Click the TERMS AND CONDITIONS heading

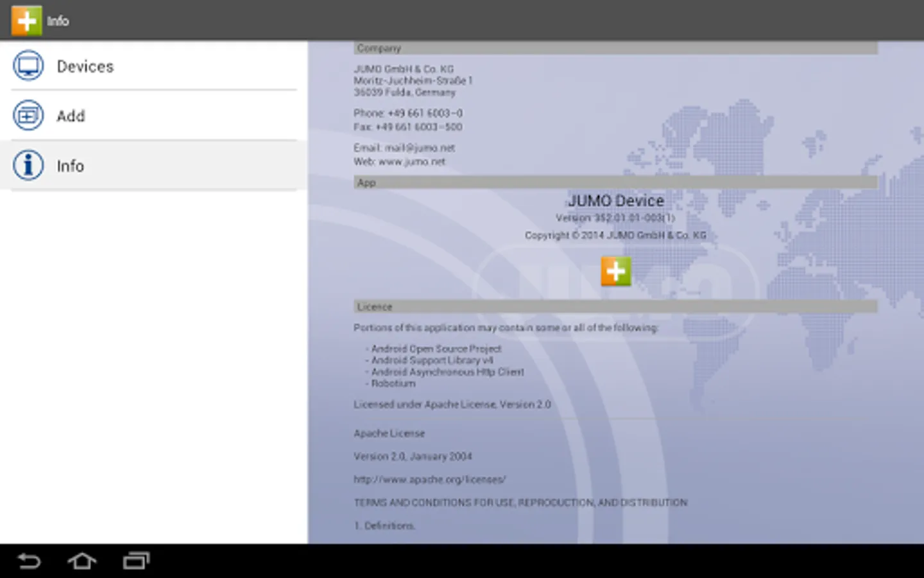click(520, 503)
